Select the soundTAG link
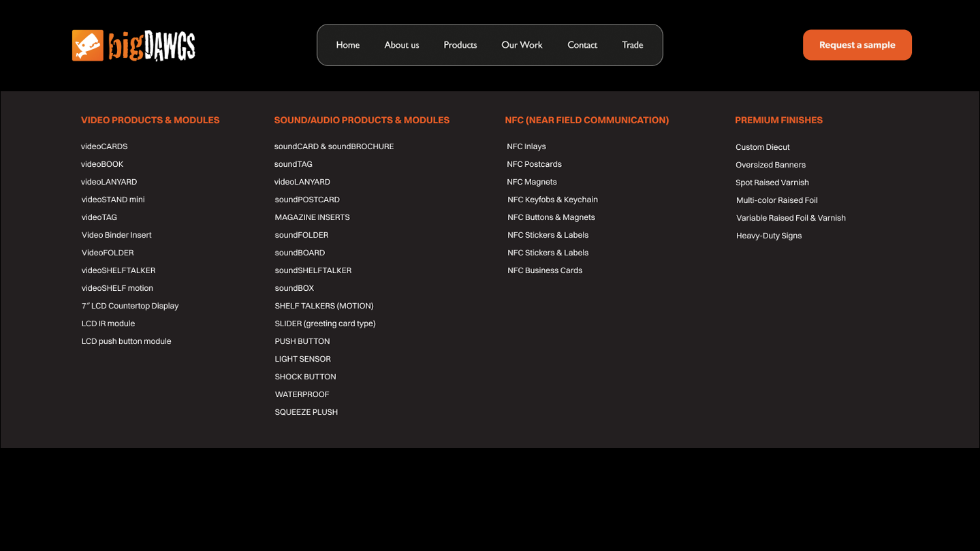This screenshot has width=980, height=551. [x=294, y=164]
